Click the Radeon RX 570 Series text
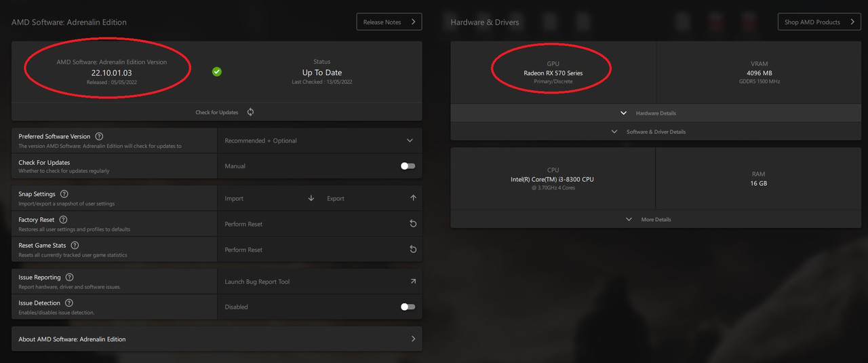 [553, 73]
